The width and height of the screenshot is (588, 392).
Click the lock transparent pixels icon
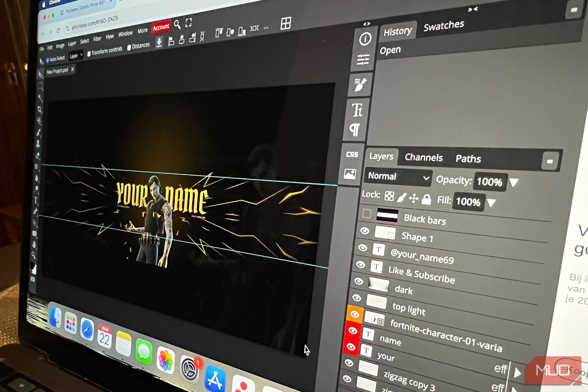[389, 196]
